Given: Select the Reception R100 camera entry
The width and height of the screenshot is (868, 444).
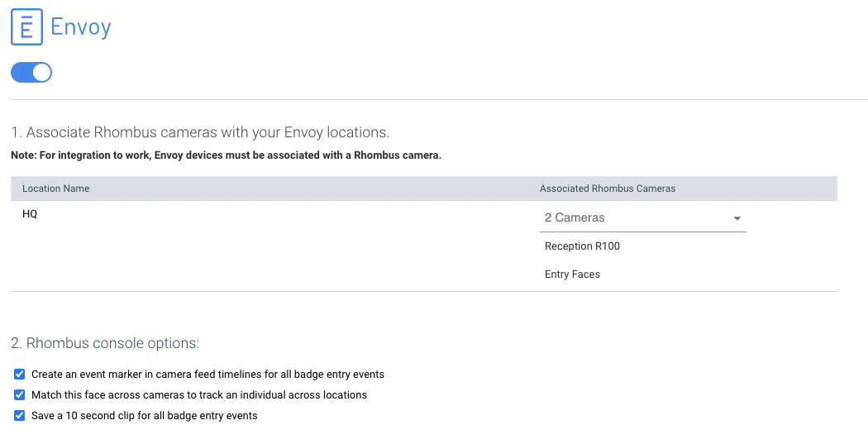Looking at the screenshot, I should 582,246.
